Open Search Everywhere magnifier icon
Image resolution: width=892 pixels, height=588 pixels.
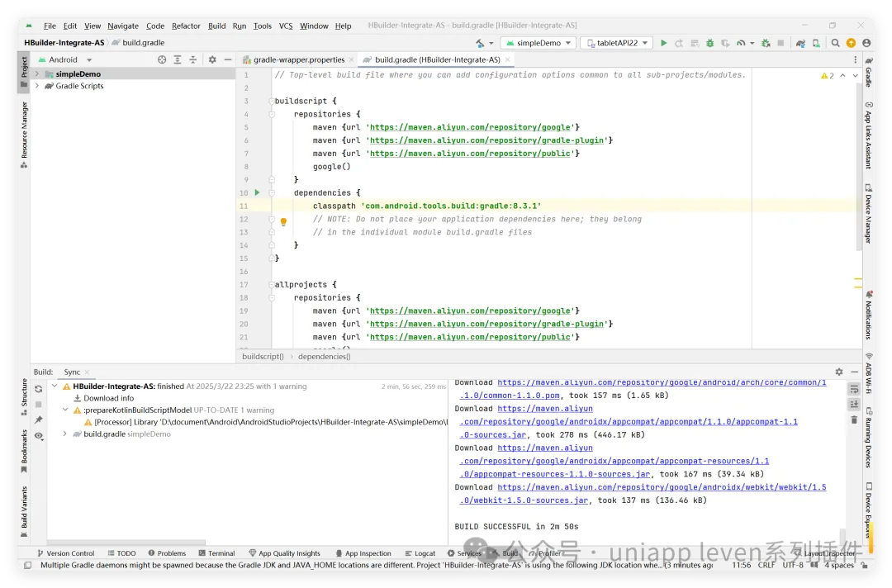click(x=835, y=43)
